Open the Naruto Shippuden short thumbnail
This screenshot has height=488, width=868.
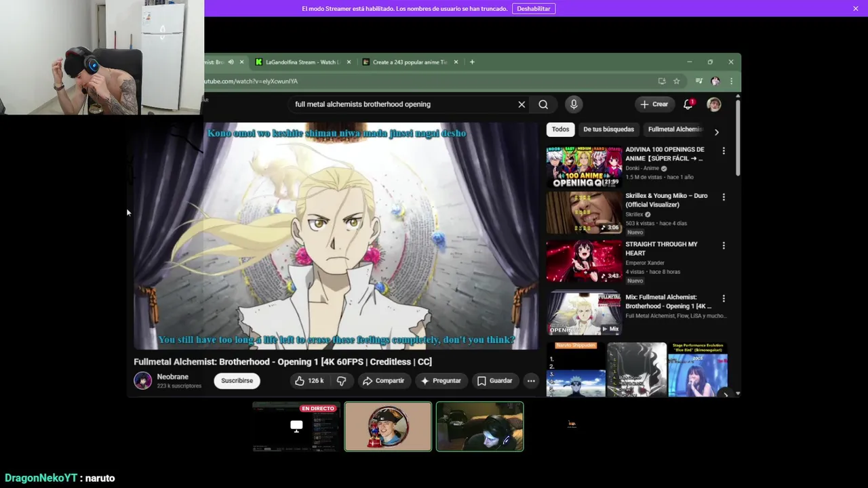[576, 369]
